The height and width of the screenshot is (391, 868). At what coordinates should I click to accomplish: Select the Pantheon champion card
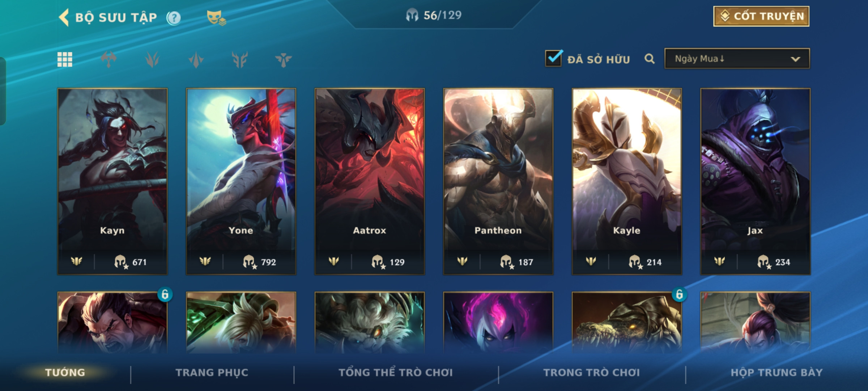(x=498, y=181)
